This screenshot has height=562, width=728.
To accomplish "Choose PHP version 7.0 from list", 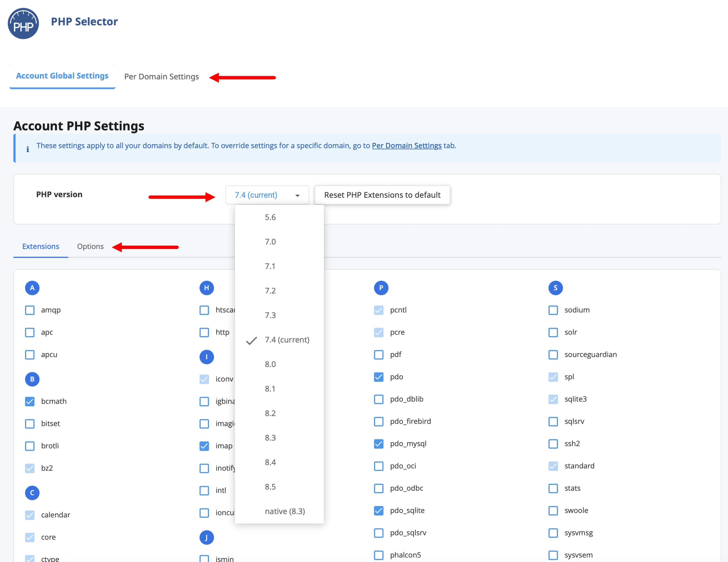I will tap(279, 242).
